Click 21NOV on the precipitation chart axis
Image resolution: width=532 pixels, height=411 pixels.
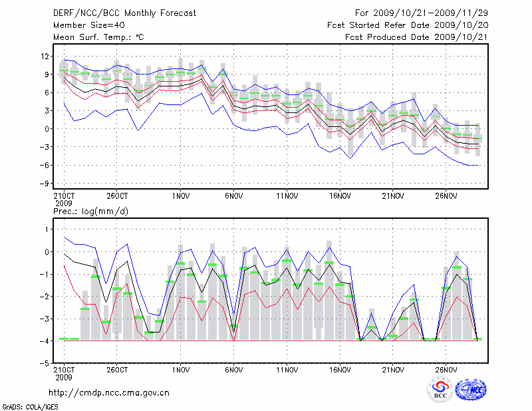[393, 369]
